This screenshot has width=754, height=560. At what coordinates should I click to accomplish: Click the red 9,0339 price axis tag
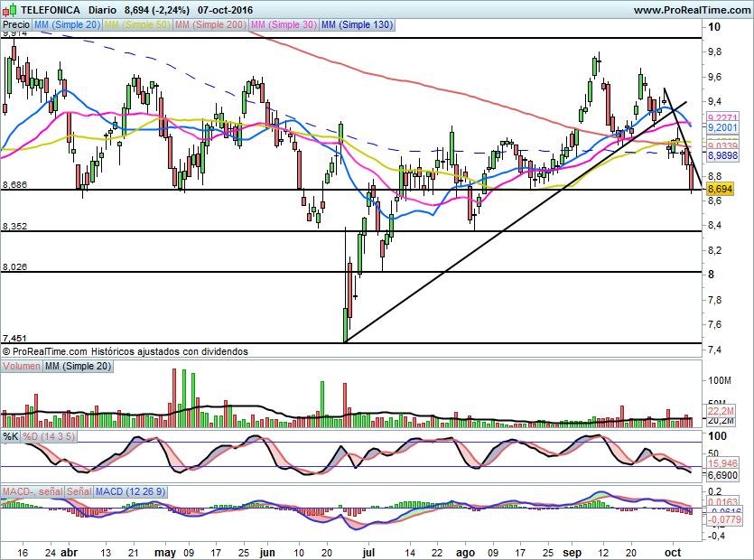click(722, 146)
